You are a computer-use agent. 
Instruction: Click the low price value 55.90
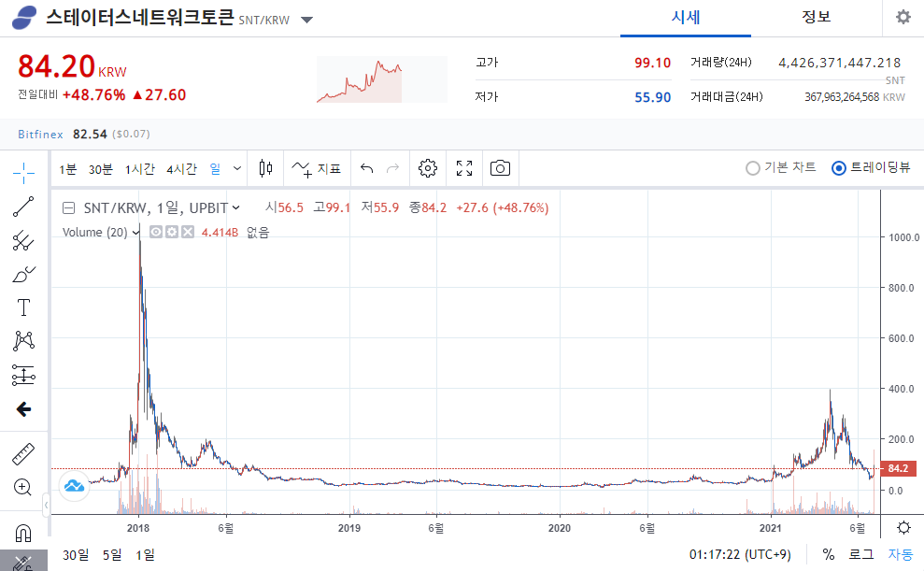point(652,97)
